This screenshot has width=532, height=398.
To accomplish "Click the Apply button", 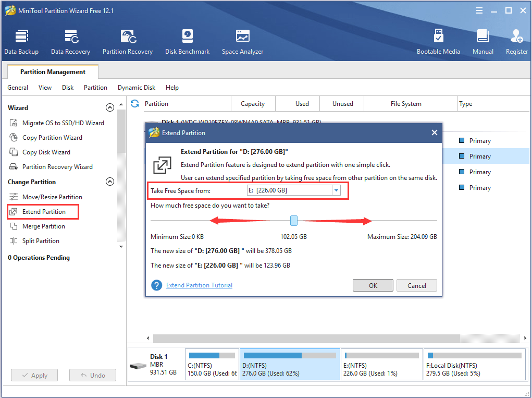I will (34, 375).
